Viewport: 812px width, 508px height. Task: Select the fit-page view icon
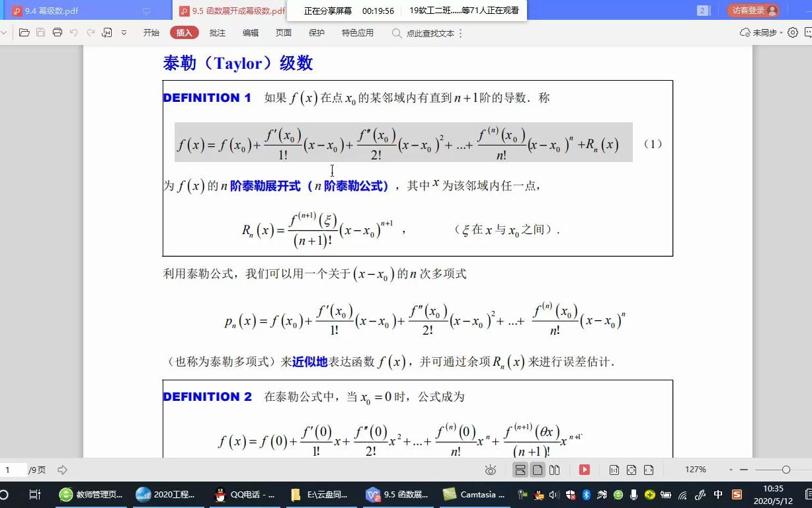(631, 469)
